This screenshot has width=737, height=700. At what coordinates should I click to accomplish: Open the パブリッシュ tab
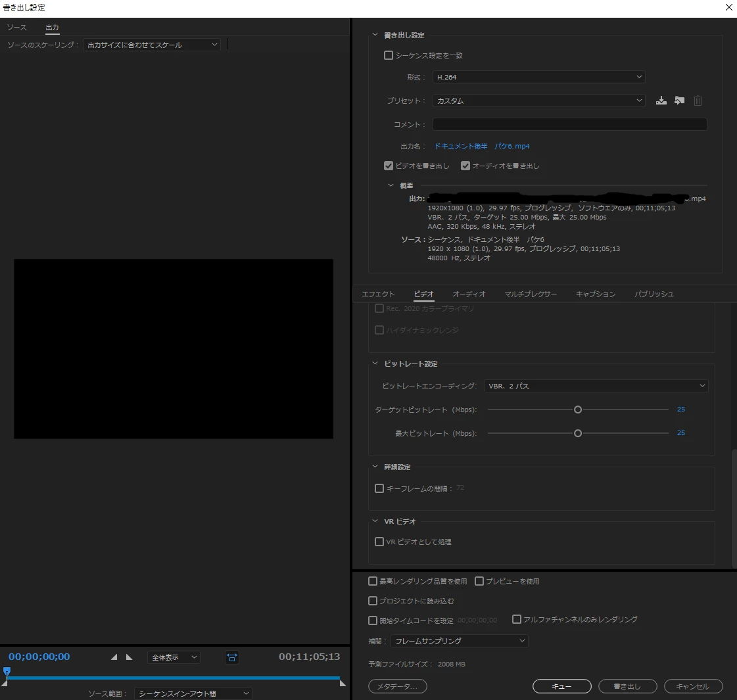[654, 294]
